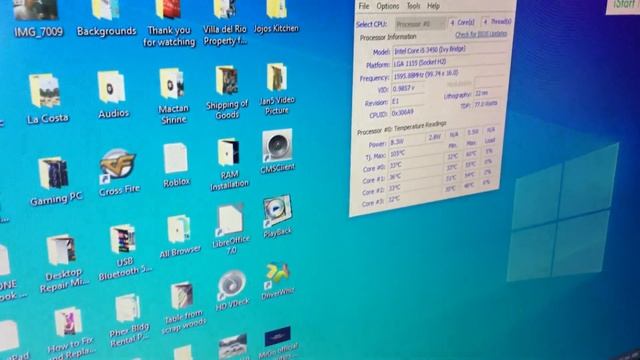Image resolution: width=640 pixels, height=360 pixels.
Task: Open the Jojos Kitchen folder
Action: click(276, 17)
